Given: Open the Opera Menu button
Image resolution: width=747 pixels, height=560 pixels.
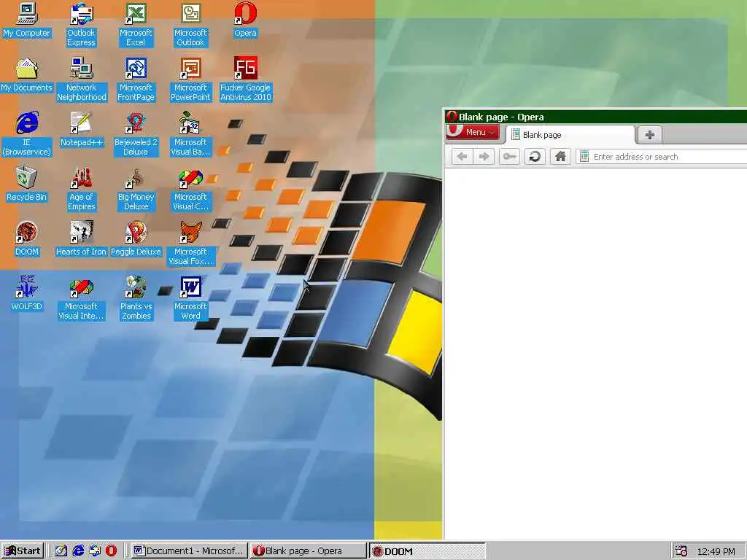Looking at the screenshot, I should [x=473, y=133].
